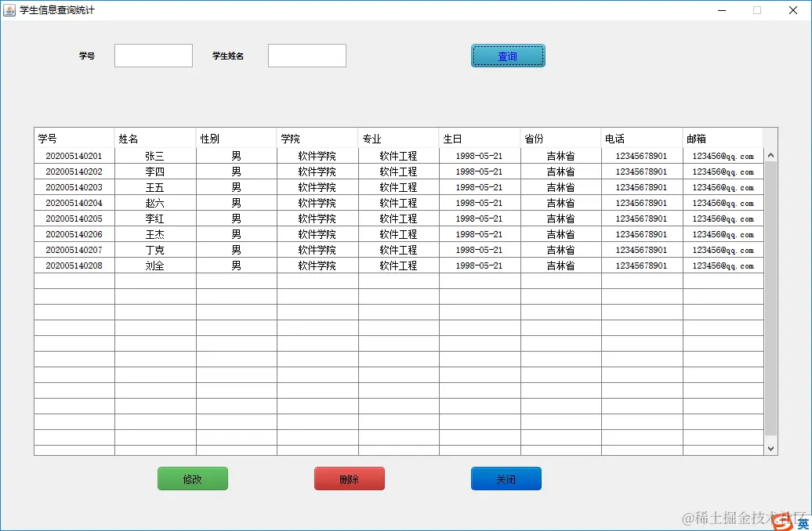
Task: Click the table scrollbar down arrow
Action: pos(770,449)
